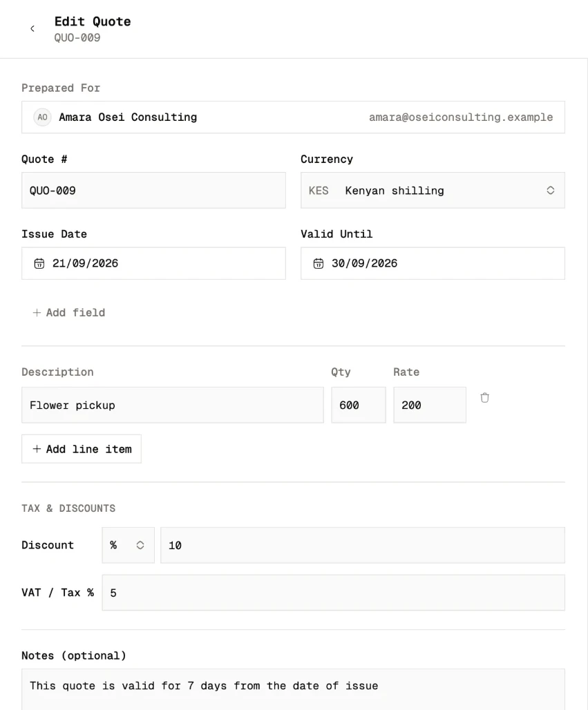This screenshot has width=588, height=710.
Task: Click the AO client avatar
Action: (x=42, y=117)
